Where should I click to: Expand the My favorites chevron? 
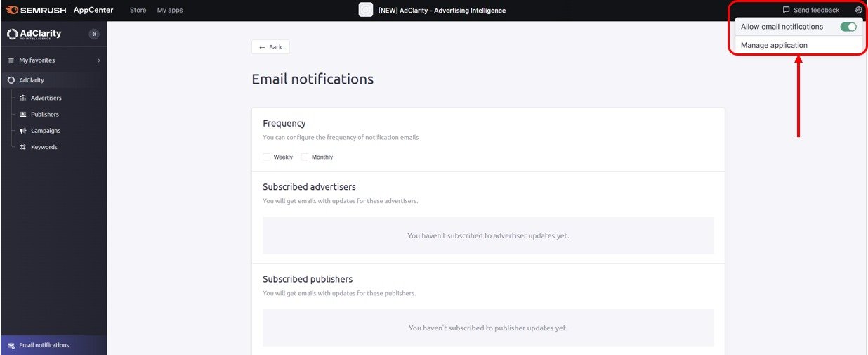(98, 60)
